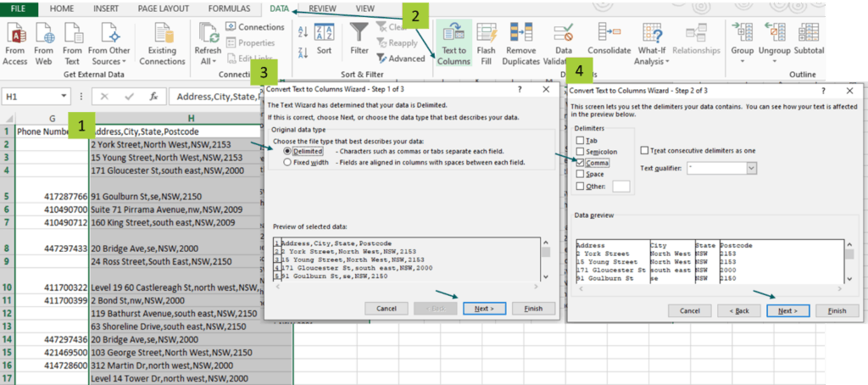868x385 pixels.
Task: Open Properties in Connections group
Action: pos(250,42)
